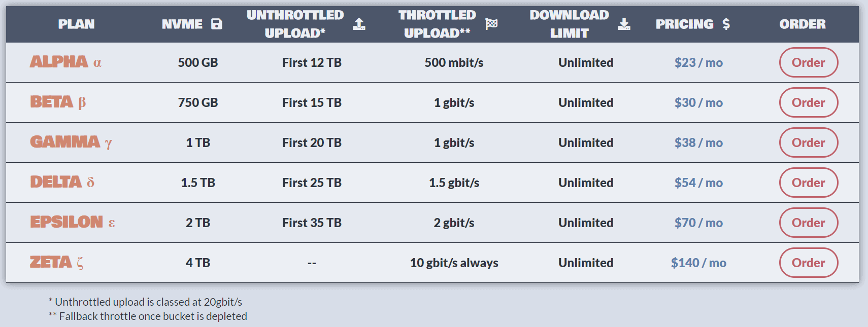Click the DELTA plan title
Viewport: 868px width, 327px height.
coord(56,182)
